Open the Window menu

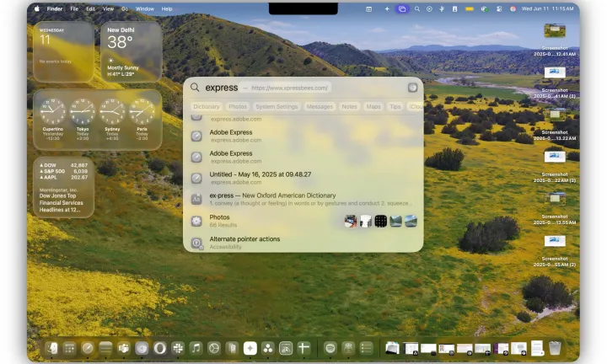point(145,8)
